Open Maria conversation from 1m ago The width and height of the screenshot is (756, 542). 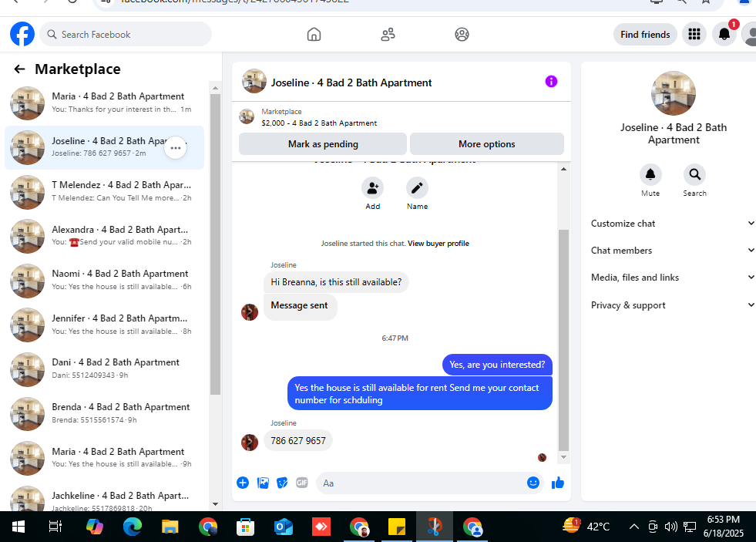coord(105,103)
